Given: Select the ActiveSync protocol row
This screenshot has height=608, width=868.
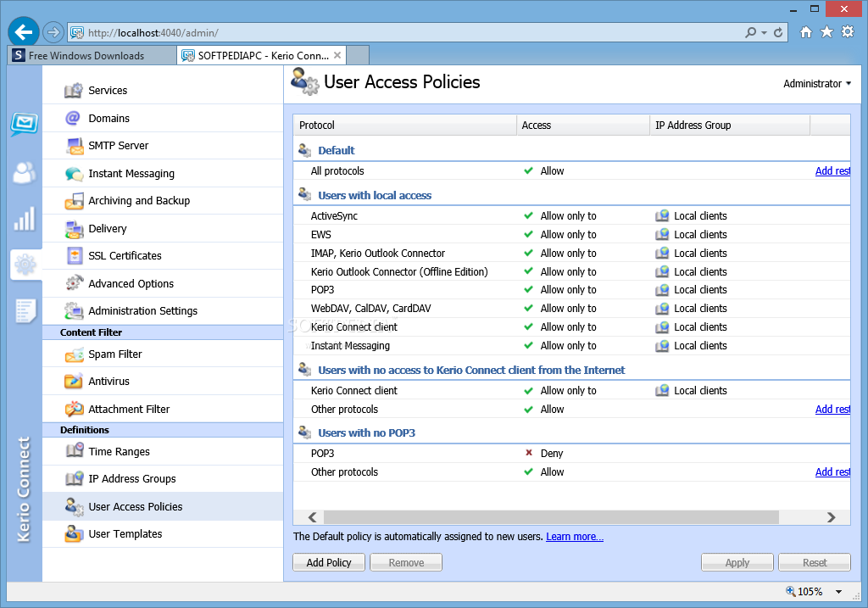Looking at the screenshot, I should [571, 216].
